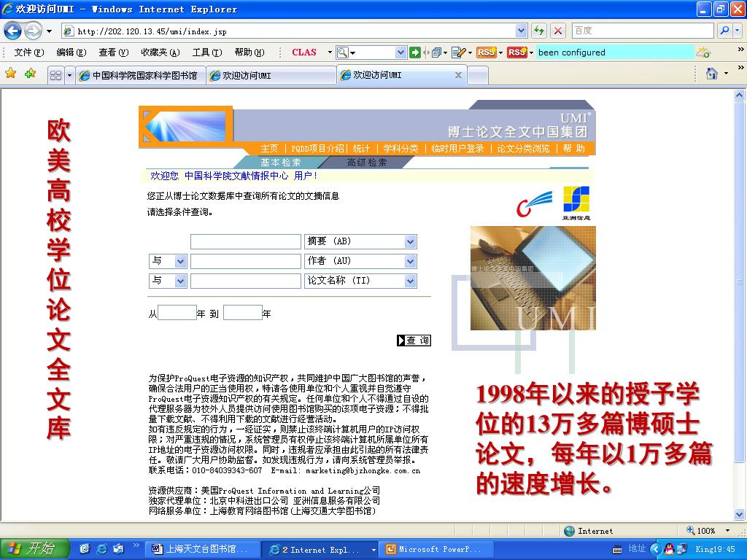
Task: Click the search field beside 作者 (AU)
Action: (x=245, y=261)
